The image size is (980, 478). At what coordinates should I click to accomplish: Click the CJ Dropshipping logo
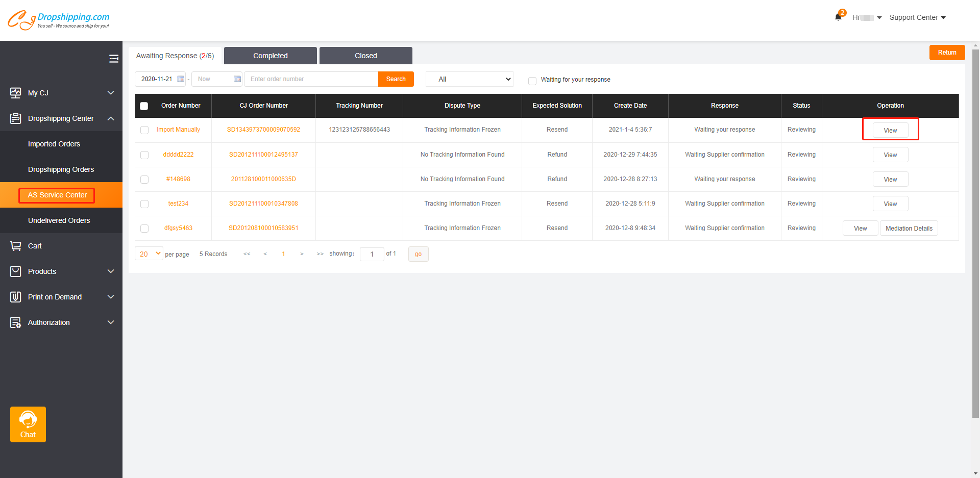(x=59, y=20)
